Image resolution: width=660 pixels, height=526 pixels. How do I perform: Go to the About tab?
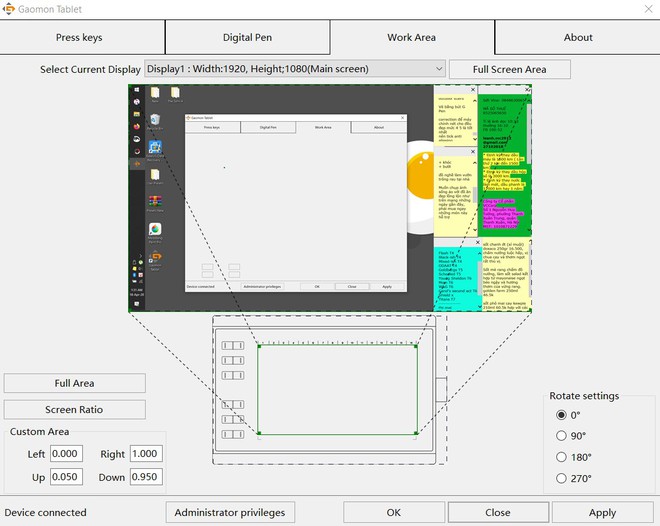[x=577, y=37]
